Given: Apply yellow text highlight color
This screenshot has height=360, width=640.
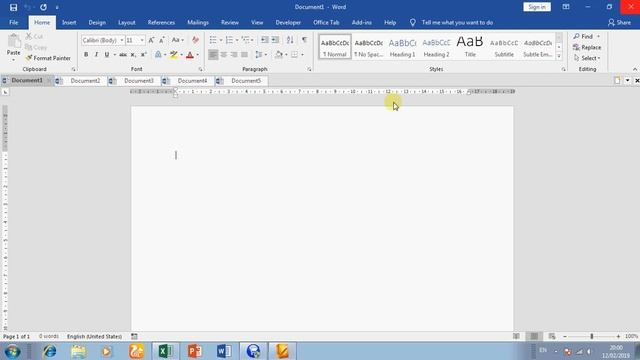Looking at the screenshot, I should coord(174,55).
